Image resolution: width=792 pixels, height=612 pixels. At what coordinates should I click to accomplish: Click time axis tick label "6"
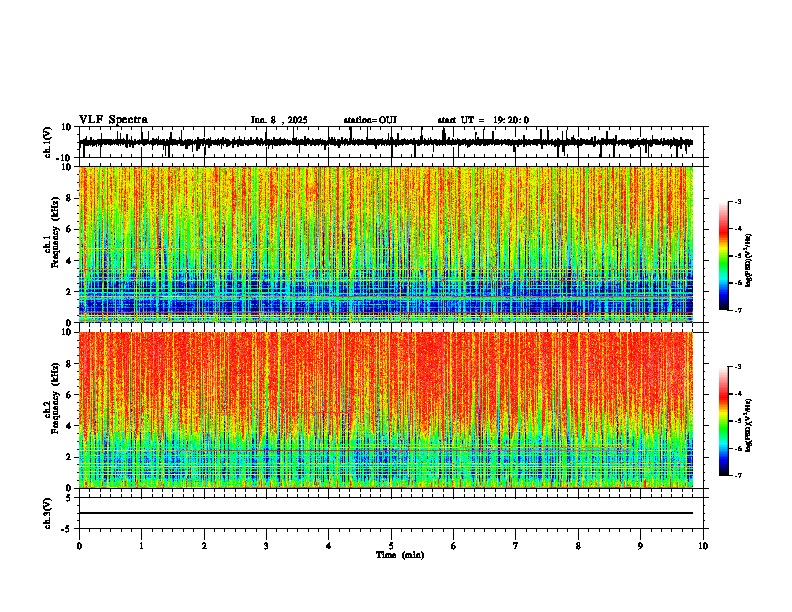(x=454, y=546)
